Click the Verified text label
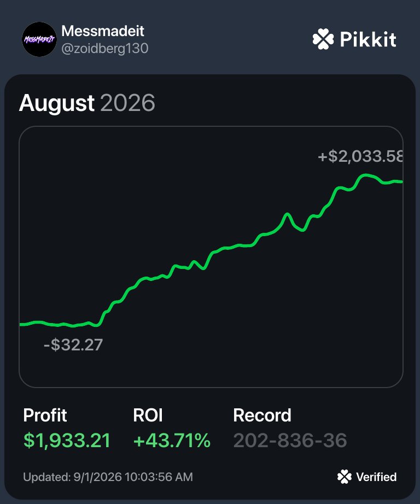420x504 pixels. click(376, 477)
